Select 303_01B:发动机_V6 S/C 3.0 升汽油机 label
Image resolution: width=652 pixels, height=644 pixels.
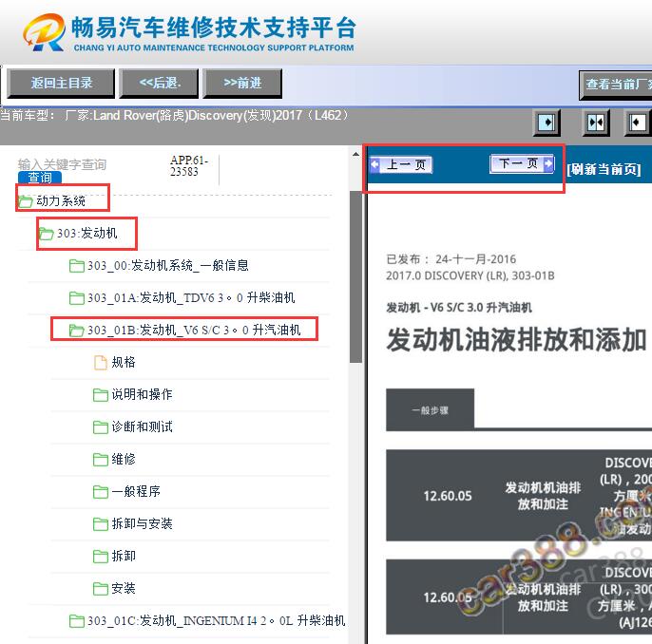194,331
